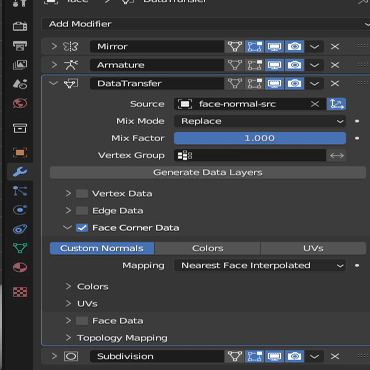370x370 pixels.
Task: Open the Object Constraints tab icon
Action: point(20,229)
